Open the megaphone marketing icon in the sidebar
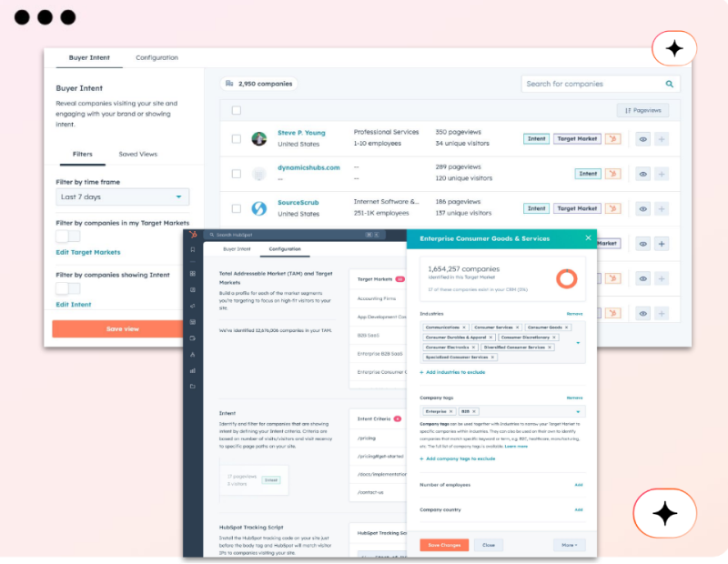This screenshot has width=728, height=564. click(x=193, y=306)
